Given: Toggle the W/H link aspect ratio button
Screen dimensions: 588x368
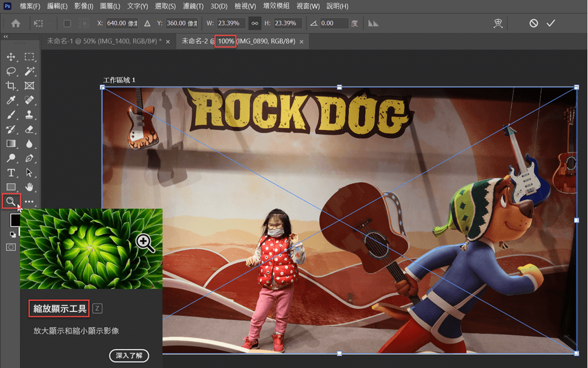Looking at the screenshot, I should pos(254,23).
